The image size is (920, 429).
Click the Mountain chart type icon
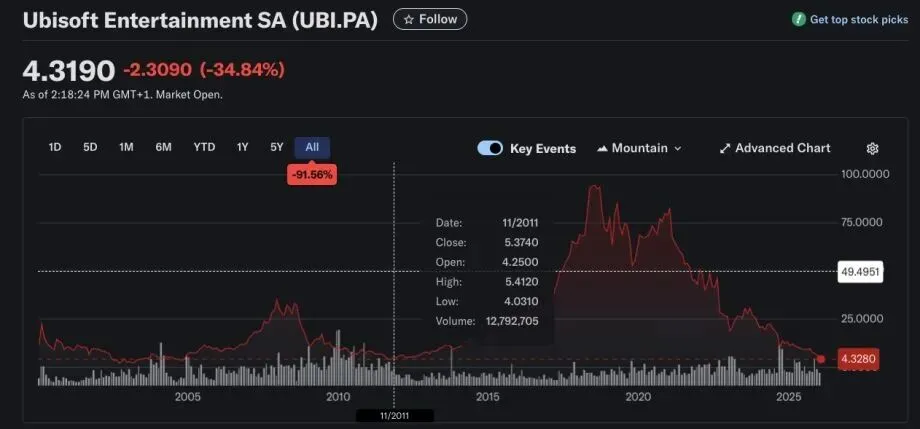point(602,148)
